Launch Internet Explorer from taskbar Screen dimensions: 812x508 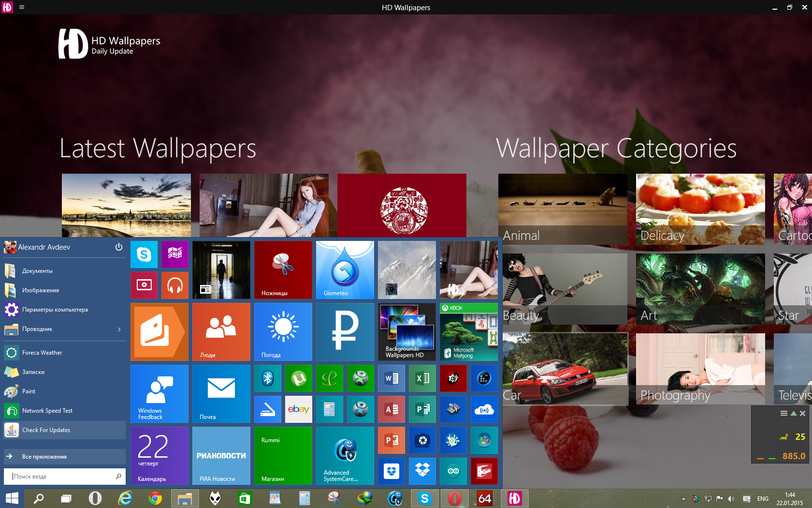click(x=125, y=498)
